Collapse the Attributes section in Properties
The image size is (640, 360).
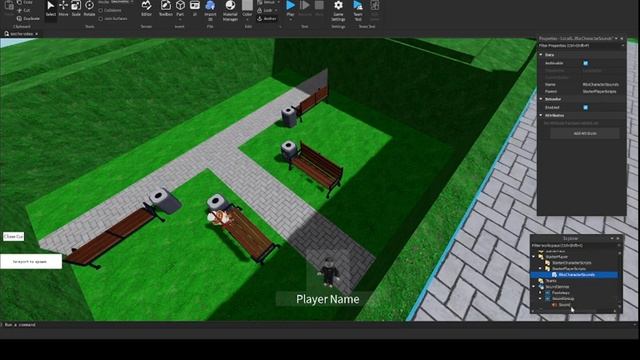(541, 115)
